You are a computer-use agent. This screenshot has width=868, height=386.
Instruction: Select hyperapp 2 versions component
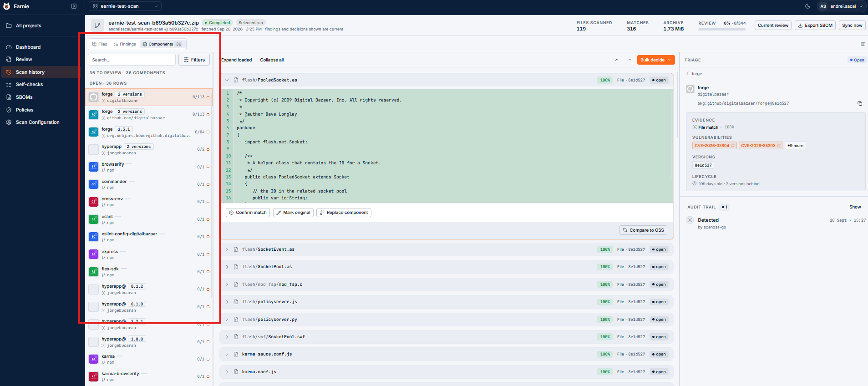149,150
